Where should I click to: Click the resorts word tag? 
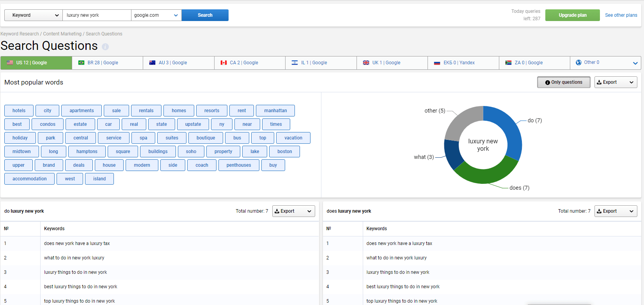click(212, 111)
